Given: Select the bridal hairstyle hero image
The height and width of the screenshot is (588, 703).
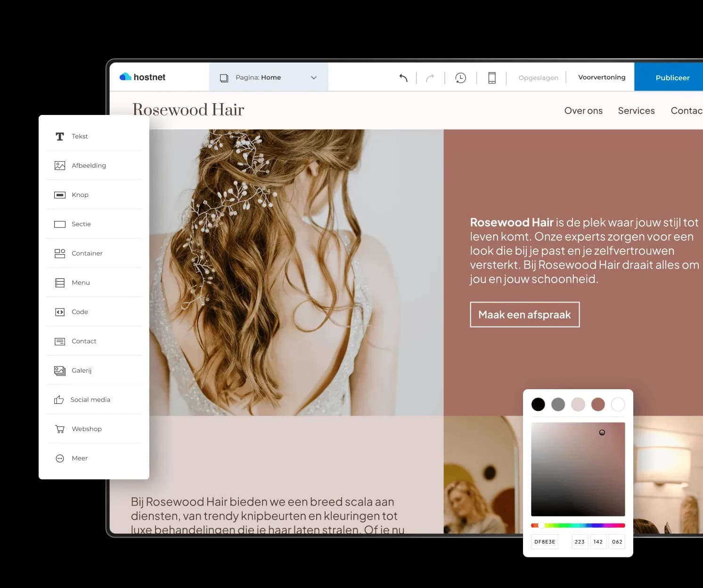Looking at the screenshot, I should 296,272.
